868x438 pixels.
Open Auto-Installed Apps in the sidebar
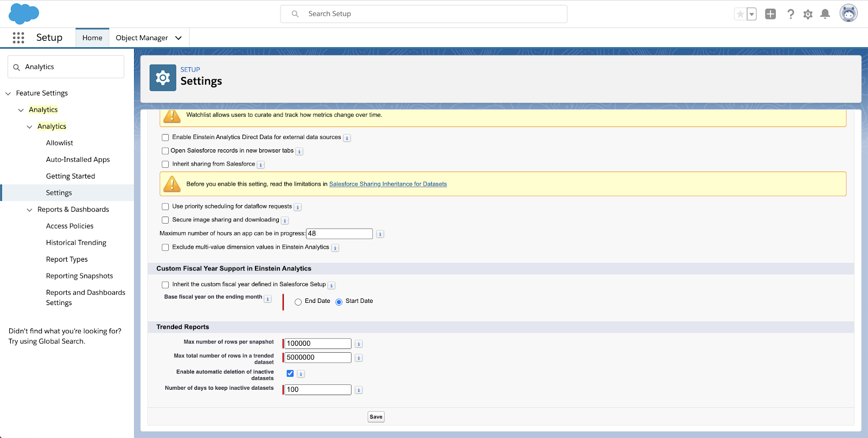(x=78, y=160)
